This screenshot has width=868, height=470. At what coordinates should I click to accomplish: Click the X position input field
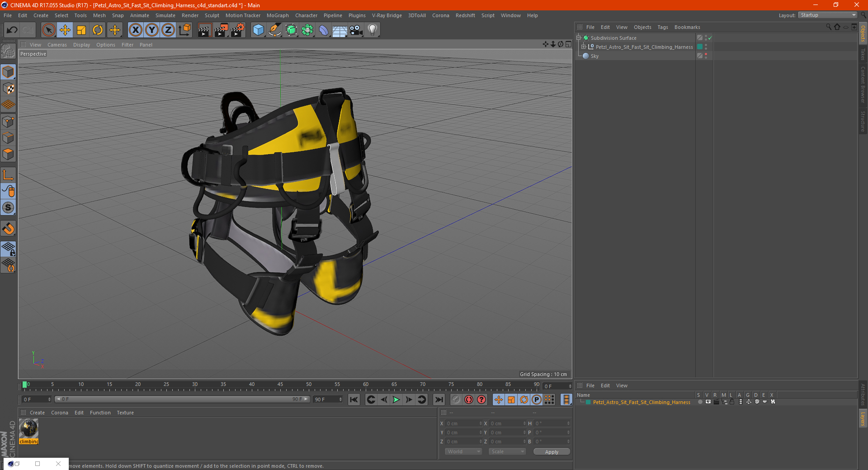pyautogui.click(x=464, y=423)
